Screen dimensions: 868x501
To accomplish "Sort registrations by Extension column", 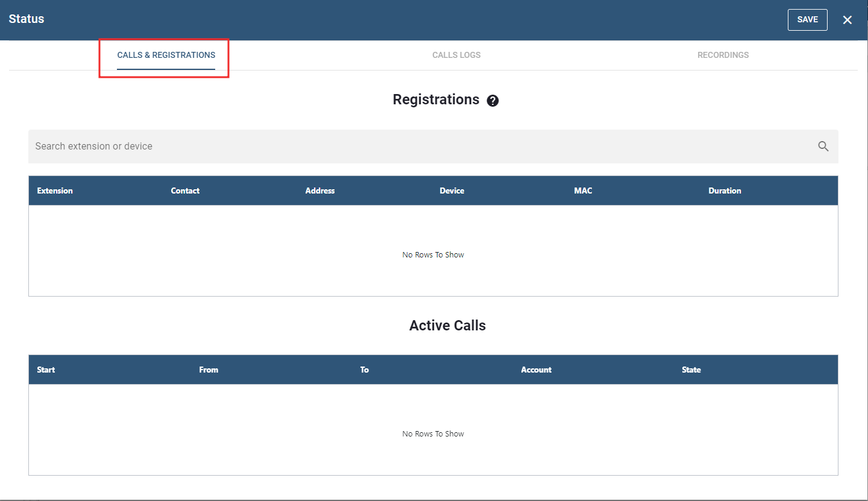I will (55, 191).
